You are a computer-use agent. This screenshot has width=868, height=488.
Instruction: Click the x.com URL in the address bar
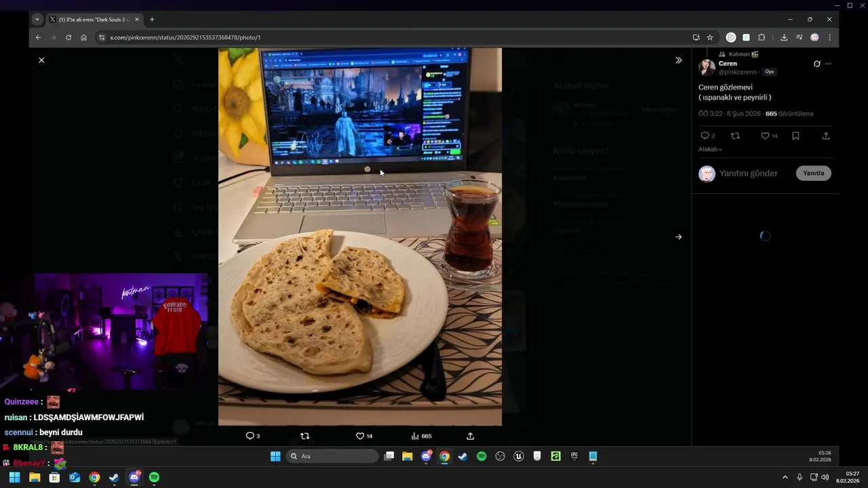(x=185, y=37)
